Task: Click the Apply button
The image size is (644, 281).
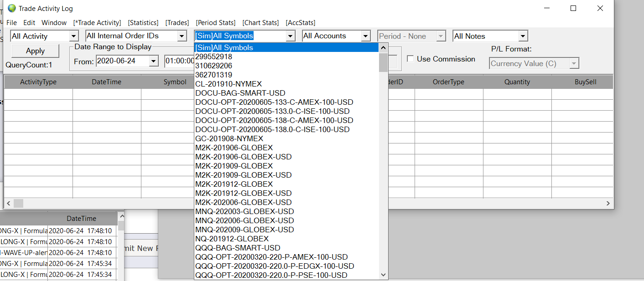Action: [35, 51]
